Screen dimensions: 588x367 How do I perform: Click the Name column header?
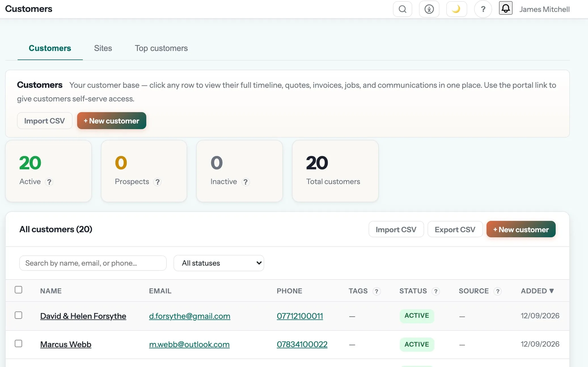(x=51, y=291)
